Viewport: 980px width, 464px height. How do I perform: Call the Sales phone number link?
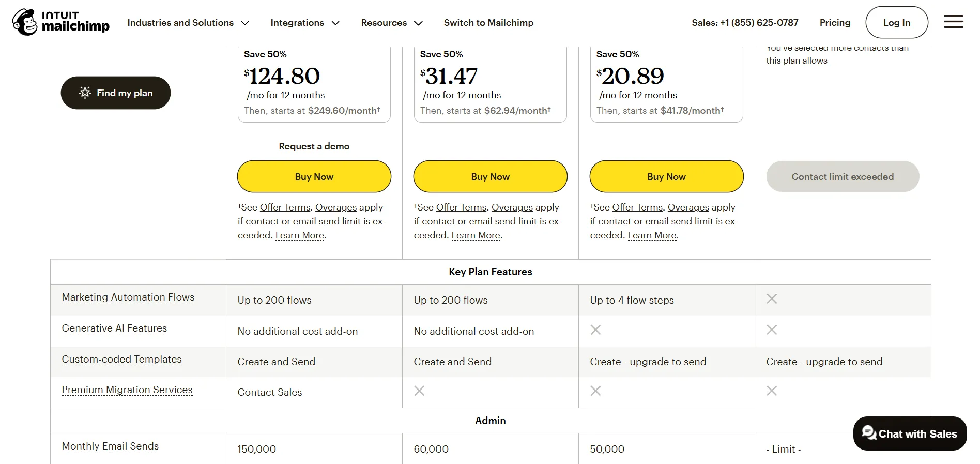744,23
